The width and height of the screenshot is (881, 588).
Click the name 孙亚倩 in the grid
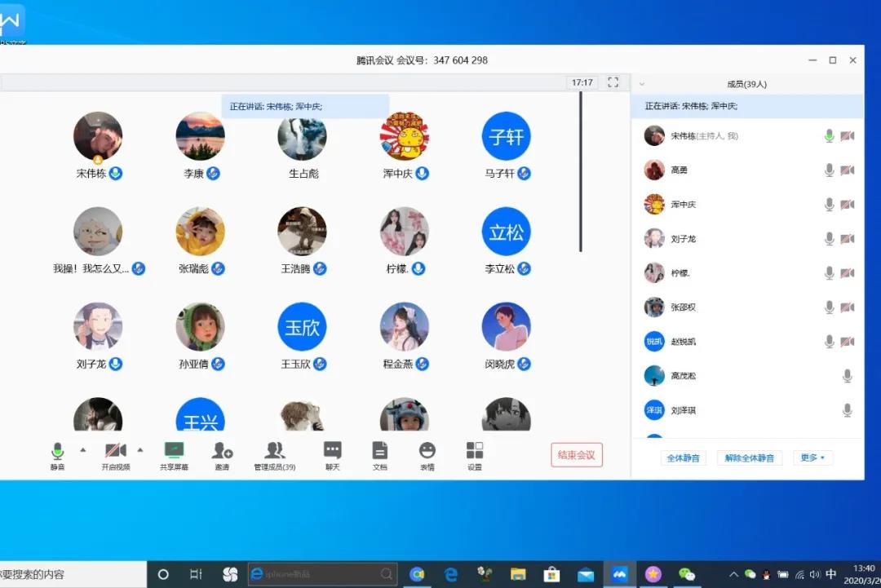point(194,364)
